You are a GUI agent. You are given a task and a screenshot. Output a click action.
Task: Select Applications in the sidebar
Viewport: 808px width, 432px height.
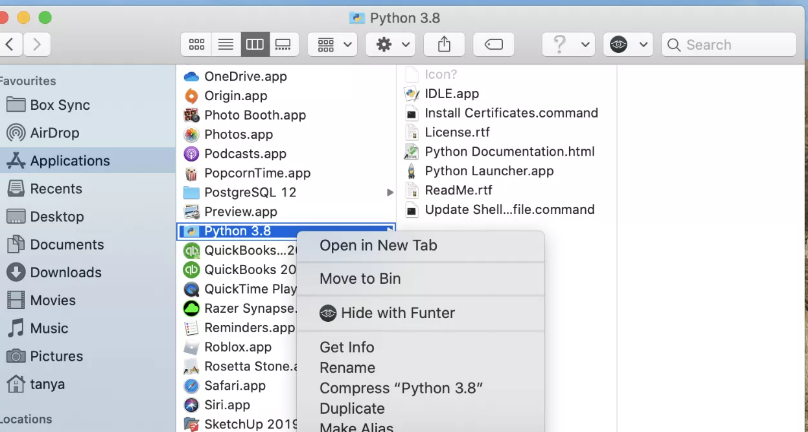[88, 160]
